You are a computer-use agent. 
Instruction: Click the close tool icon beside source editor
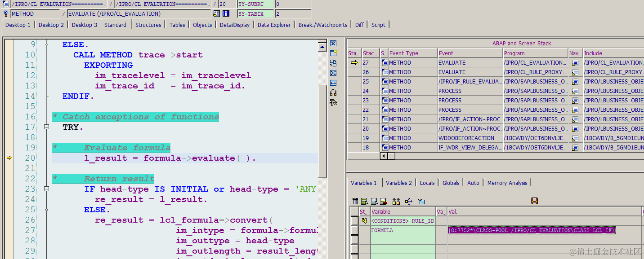(x=333, y=44)
